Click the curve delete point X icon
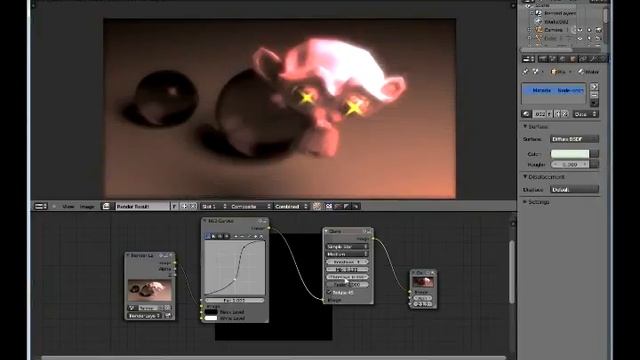This screenshot has width=640, height=360. pyautogui.click(x=262, y=236)
